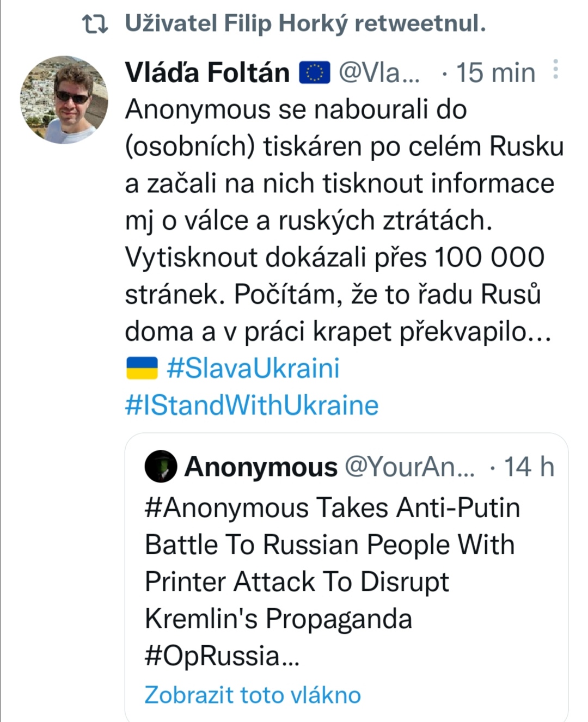The image size is (588, 722).
Task: Open Filip Horký's profile from retweet notice
Action: [x=305, y=24]
